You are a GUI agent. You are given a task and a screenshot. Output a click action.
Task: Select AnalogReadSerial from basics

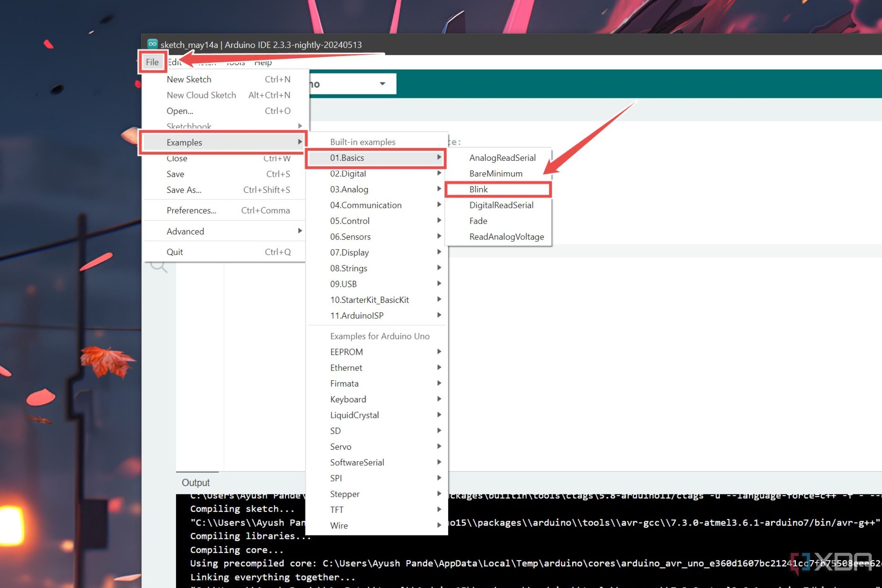[x=502, y=157]
